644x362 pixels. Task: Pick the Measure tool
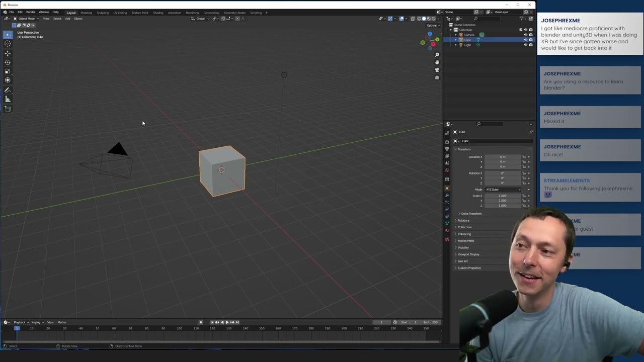point(8,100)
